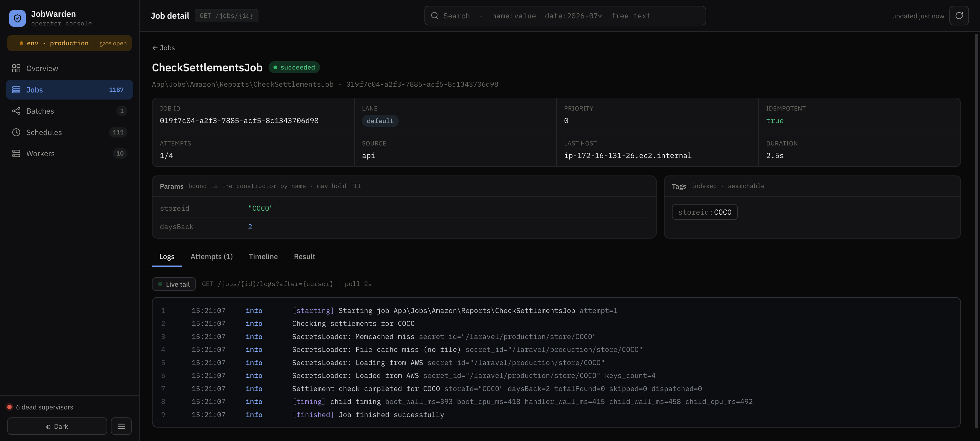
Task: Click the storeid param value "COCO"
Action: pyautogui.click(x=261, y=208)
